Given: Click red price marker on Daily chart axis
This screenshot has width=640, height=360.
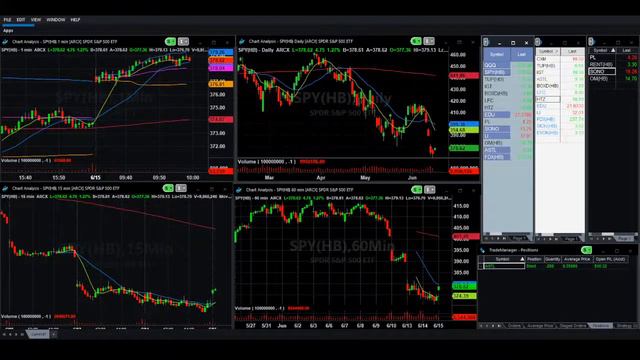Looking at the screenshot, I should click(464, 76).
